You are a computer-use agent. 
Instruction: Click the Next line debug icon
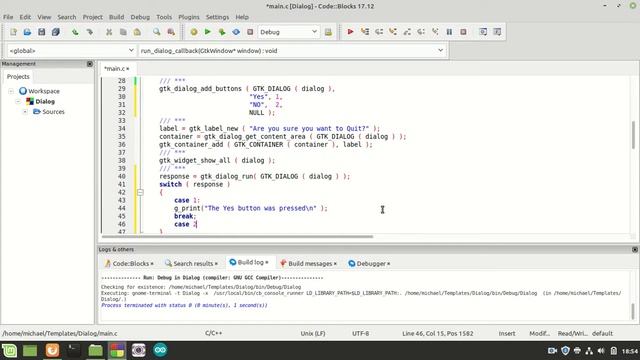[379, 32]
